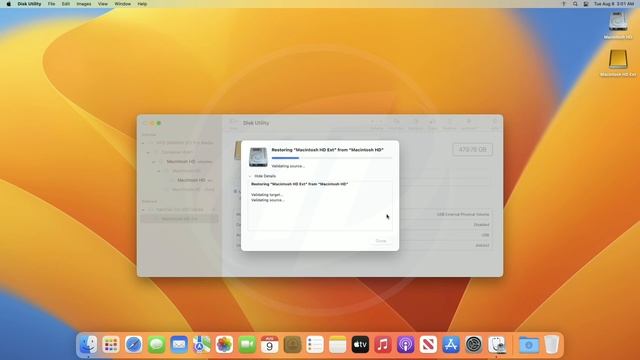Launch Apple TV from the Dock

360,345
